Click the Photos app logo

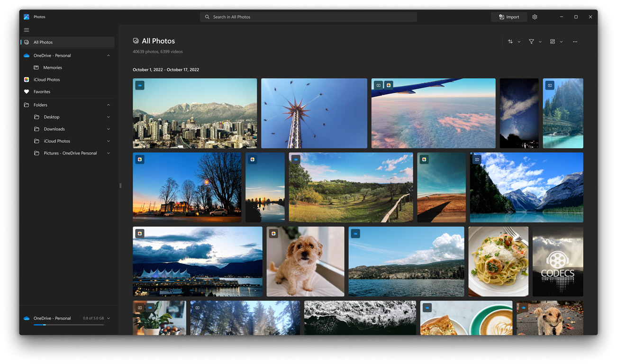pos(27,17)
